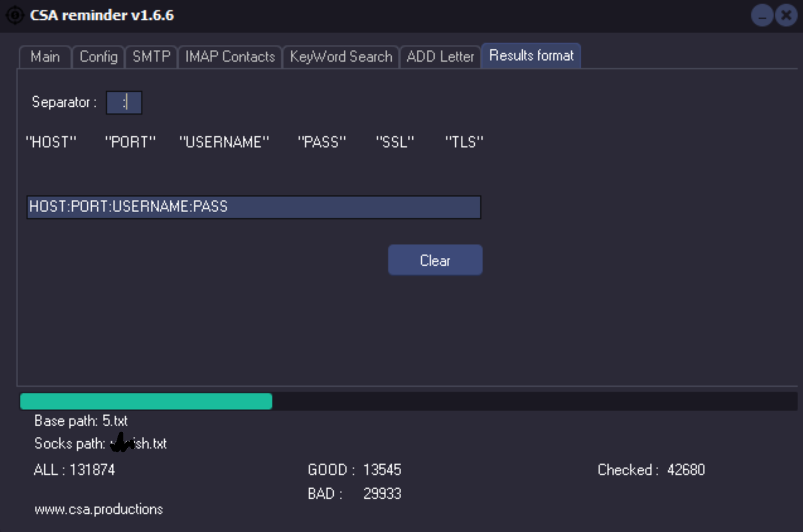Click the CSA reminder app icon

(x=15, y=15)
